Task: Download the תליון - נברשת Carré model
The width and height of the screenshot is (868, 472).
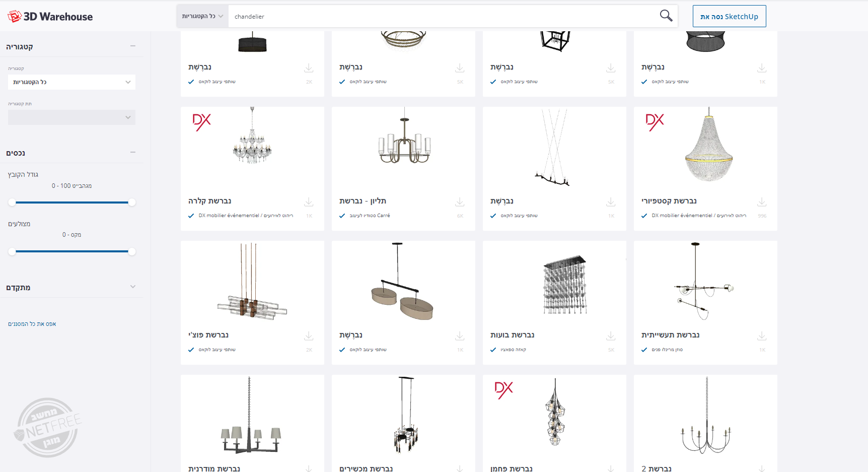Action: [x=460, y=202]
